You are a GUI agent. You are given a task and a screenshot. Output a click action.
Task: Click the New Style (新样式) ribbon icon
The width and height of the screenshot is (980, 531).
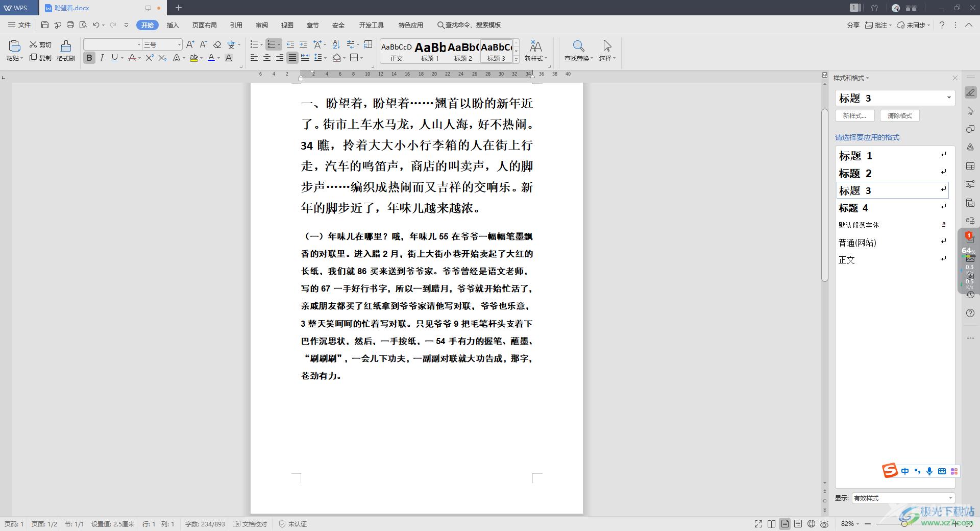pos(535,46)
